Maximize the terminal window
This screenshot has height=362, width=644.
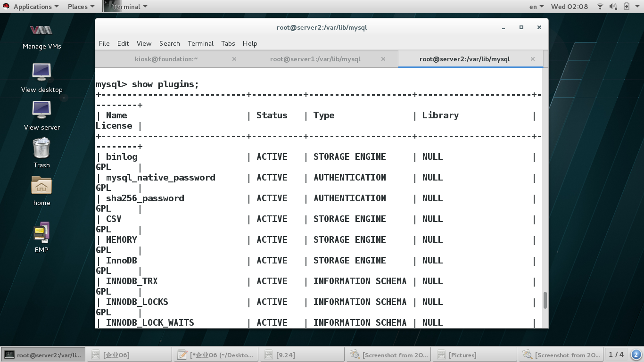[x=521, y=27]
